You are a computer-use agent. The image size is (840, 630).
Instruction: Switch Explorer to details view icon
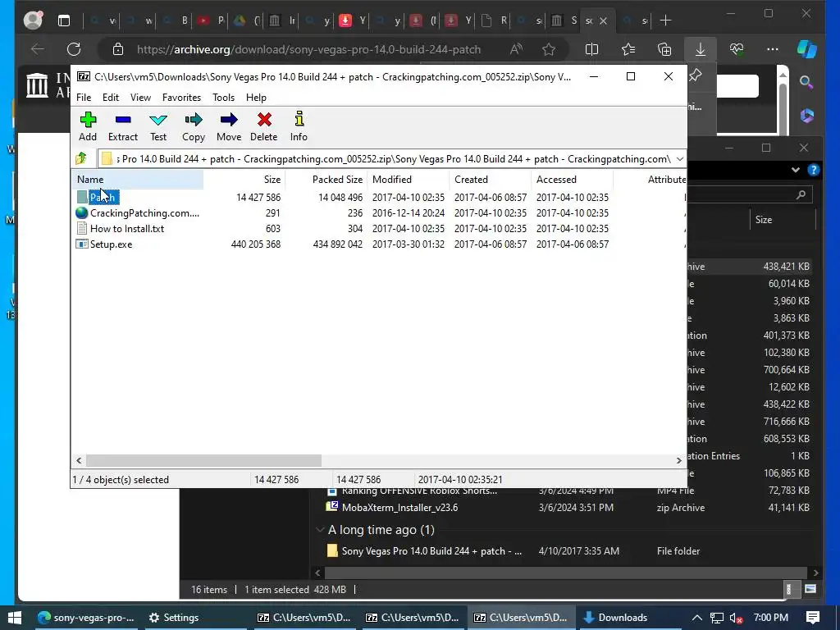[x=788, y=589]
